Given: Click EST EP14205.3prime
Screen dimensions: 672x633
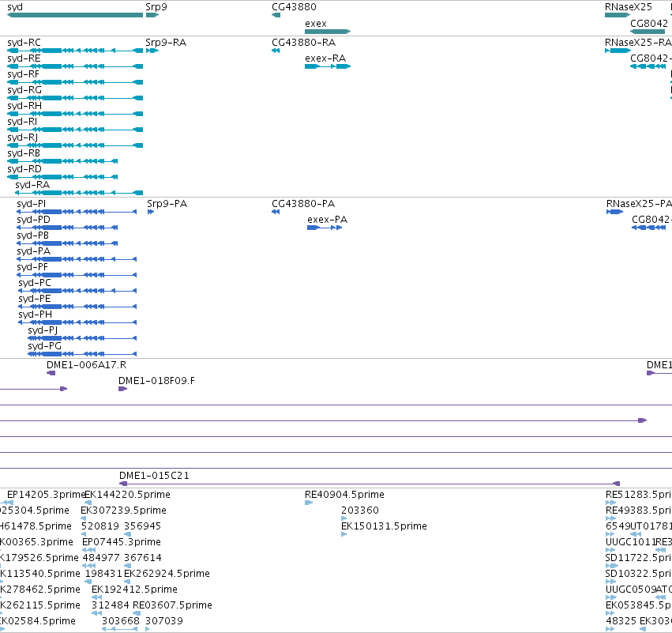Looking at the screenshot, I should 47,495.
